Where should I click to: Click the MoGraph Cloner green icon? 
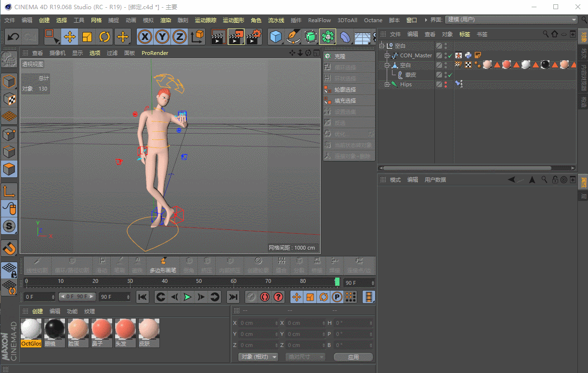click(x=327, y=37)
